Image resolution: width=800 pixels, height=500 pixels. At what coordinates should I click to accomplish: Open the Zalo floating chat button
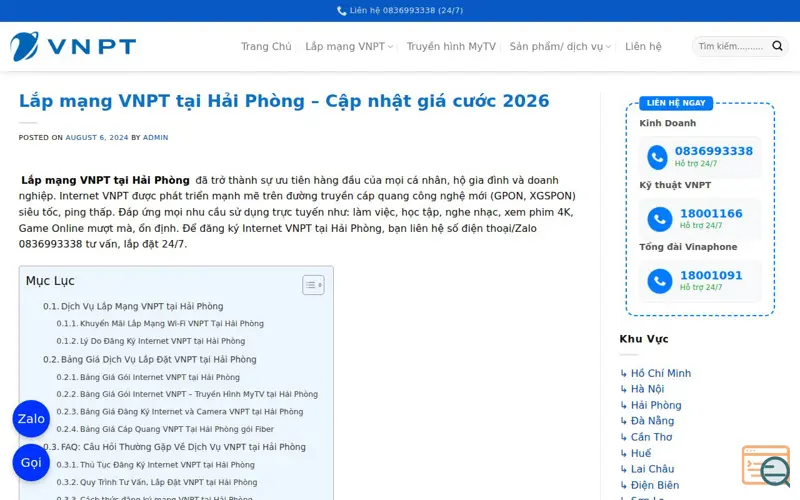[x=31, y=419]
